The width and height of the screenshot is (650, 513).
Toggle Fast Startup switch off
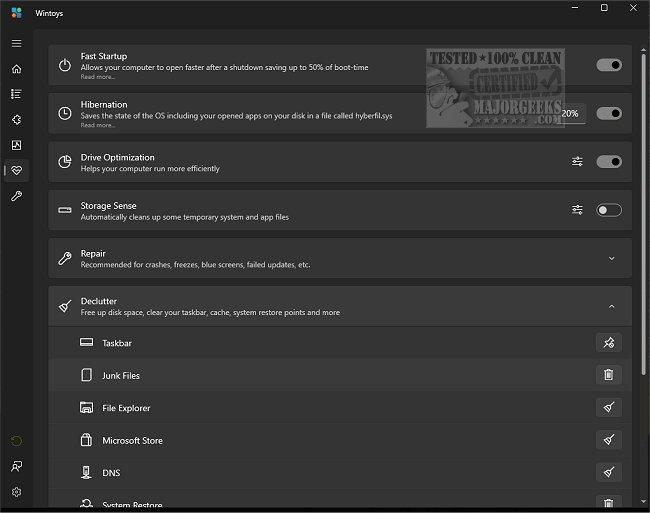coord(609,65)
